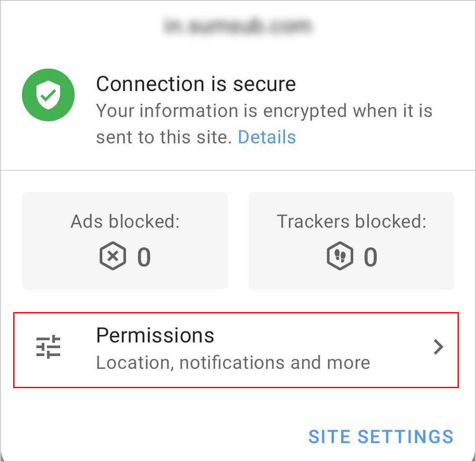Click the Permissions sliders icon

(x=48, y=347)
